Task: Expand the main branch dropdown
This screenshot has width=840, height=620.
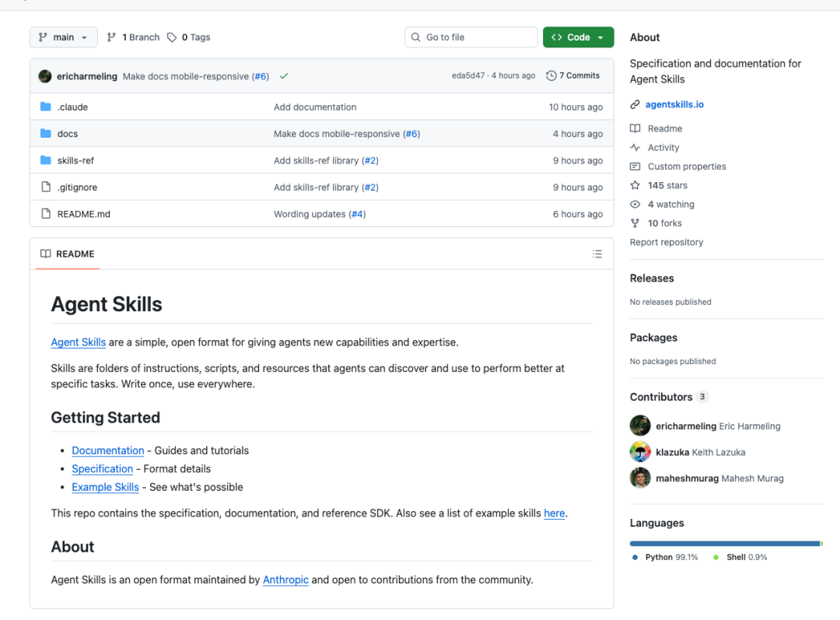Action: coord(64,37)
